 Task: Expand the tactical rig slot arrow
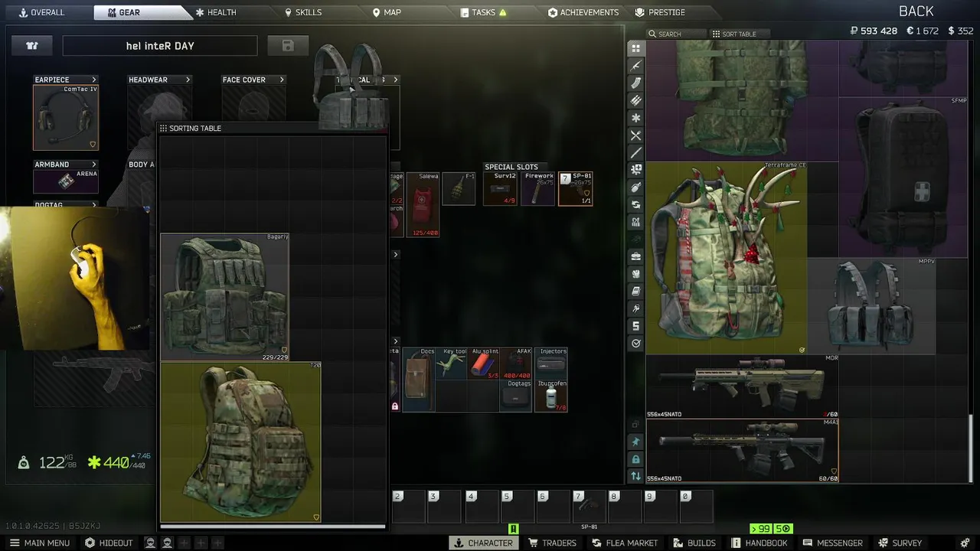[395, 80]
